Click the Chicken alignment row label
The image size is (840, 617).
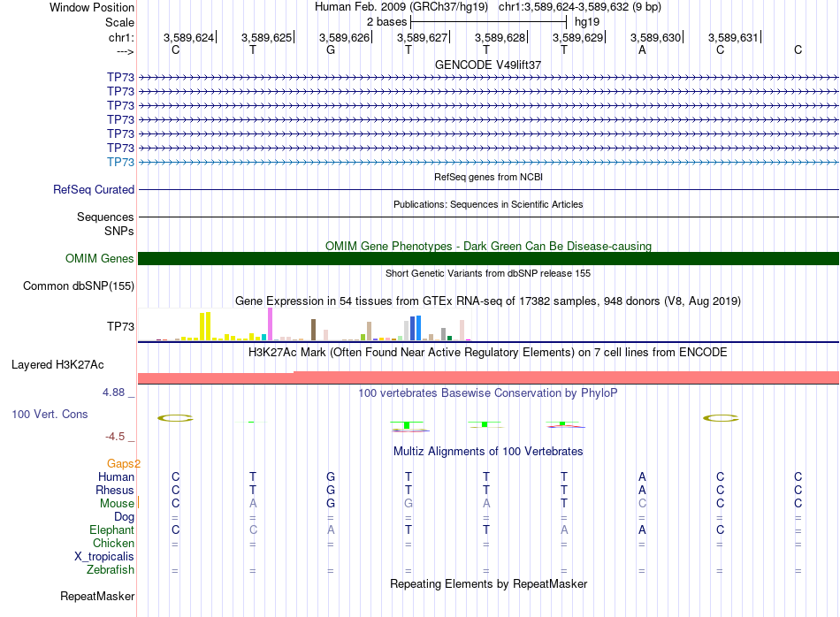tap(113, 543)
